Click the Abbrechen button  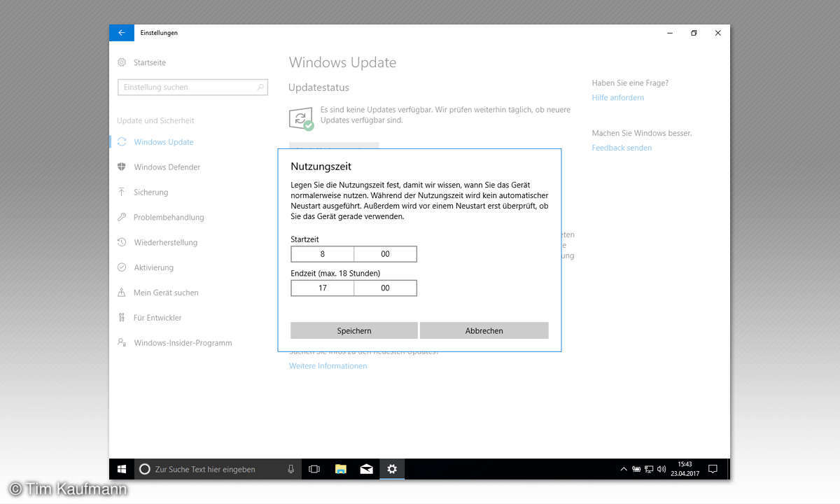coord(484,330)
